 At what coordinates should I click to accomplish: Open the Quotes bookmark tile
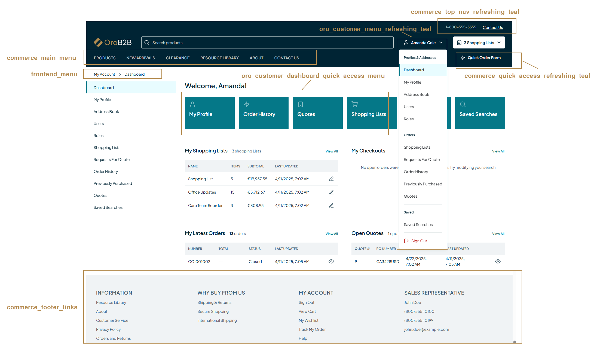click(317, 113)
